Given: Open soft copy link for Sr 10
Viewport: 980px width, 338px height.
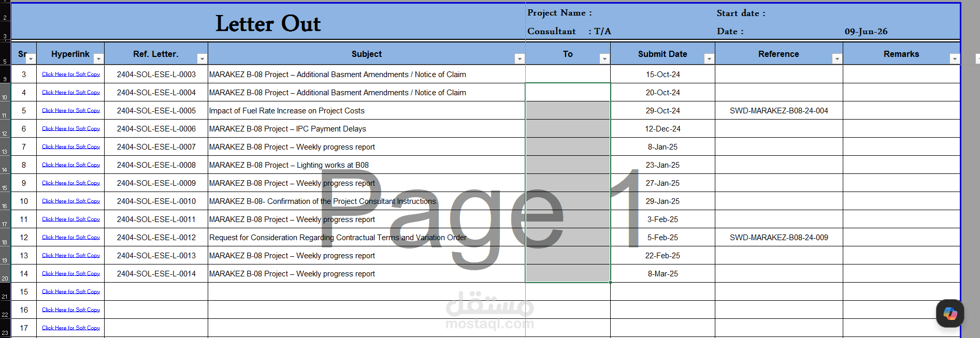Looking at the screenshot, I should click(x=71, y=201).
